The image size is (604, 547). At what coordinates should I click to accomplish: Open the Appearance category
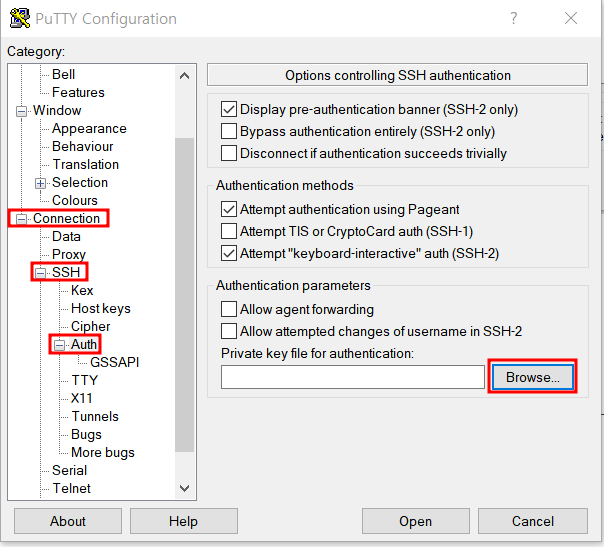(89, 129)
